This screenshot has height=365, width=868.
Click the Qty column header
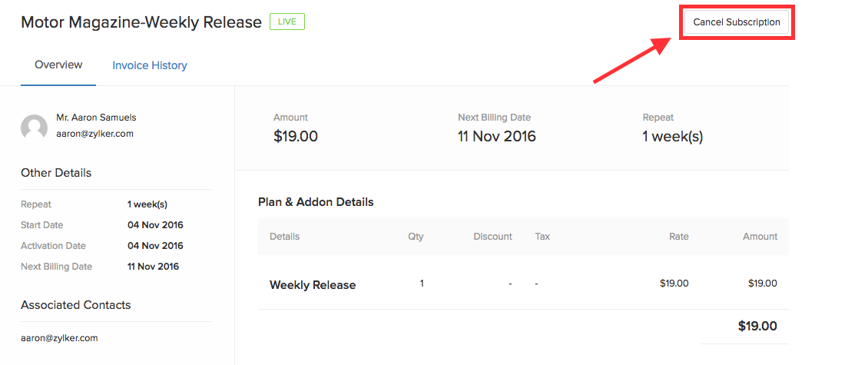tap(416, 237)
